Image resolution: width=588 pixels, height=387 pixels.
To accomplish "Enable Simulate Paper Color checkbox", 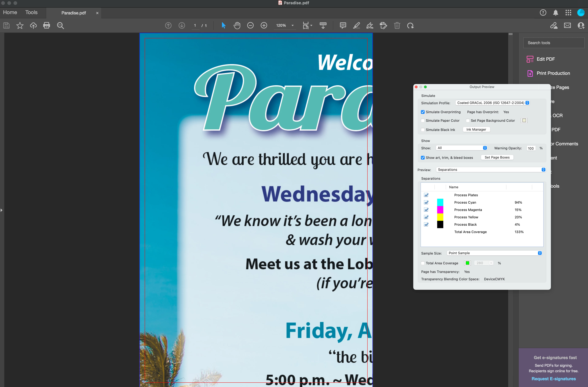I will (x=423, y=121).
